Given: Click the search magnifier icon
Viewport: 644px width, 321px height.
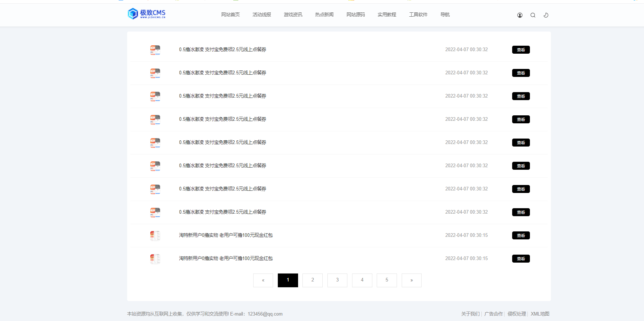Looking at the screenshot, I should [x=533, y=15].
